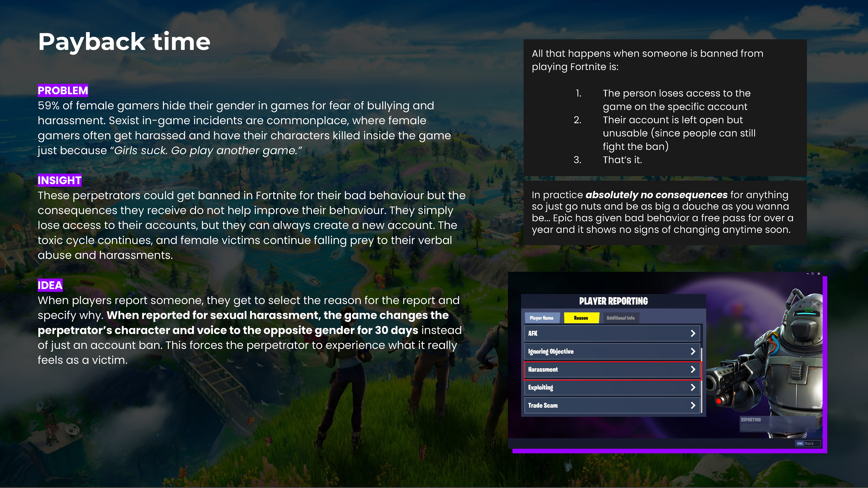The height and width of the screenshot is (488, 868).
Task: Click list item "That's it."
Action: pos(622,159)
